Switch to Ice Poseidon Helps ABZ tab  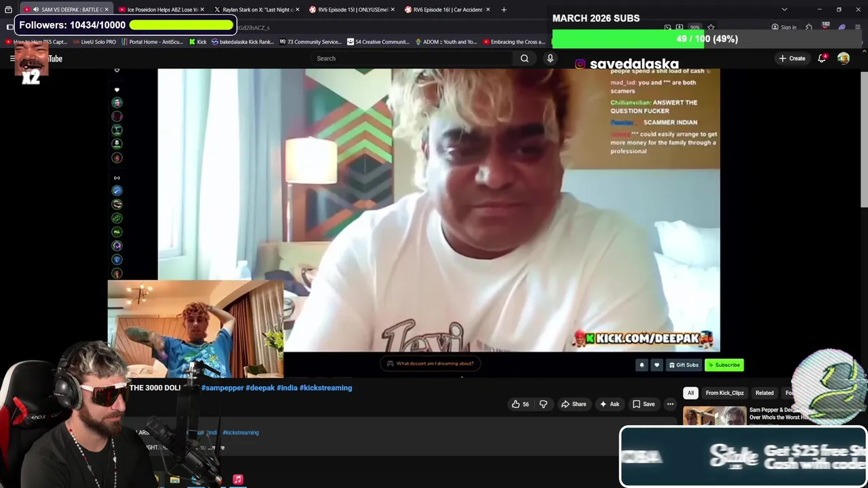pyautogui.click(x=162, y=9)
